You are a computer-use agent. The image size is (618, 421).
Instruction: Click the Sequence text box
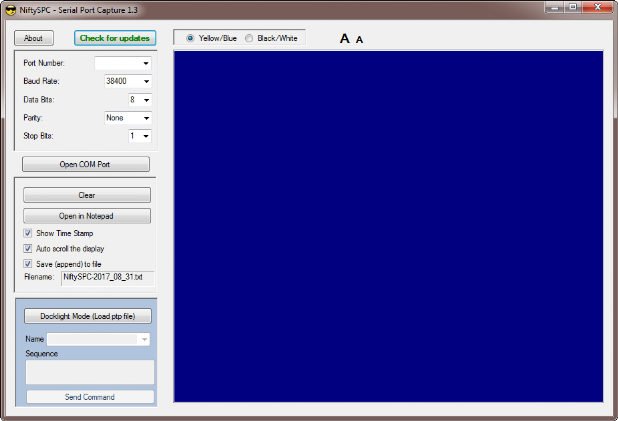click(90, 372)
